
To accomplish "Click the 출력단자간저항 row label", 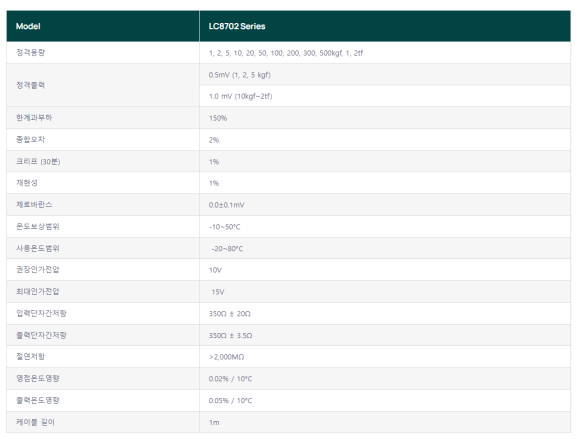I will [41, 335].
